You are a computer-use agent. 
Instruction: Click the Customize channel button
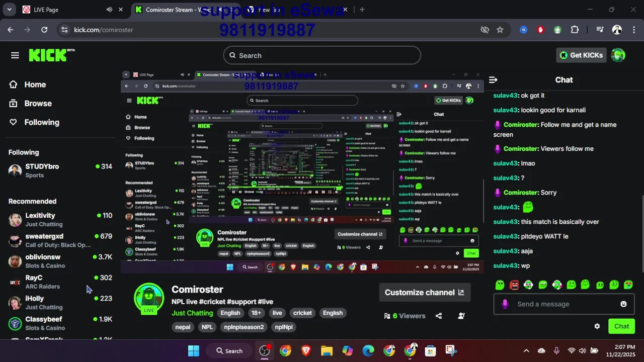coord(425,292)
